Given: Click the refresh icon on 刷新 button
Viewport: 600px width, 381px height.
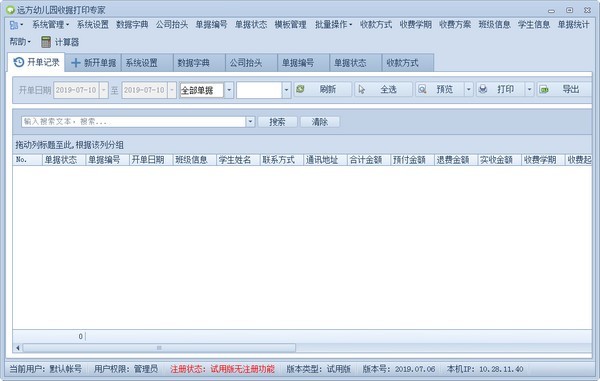Looking at the screenshot, I should (x=300, y=89).
